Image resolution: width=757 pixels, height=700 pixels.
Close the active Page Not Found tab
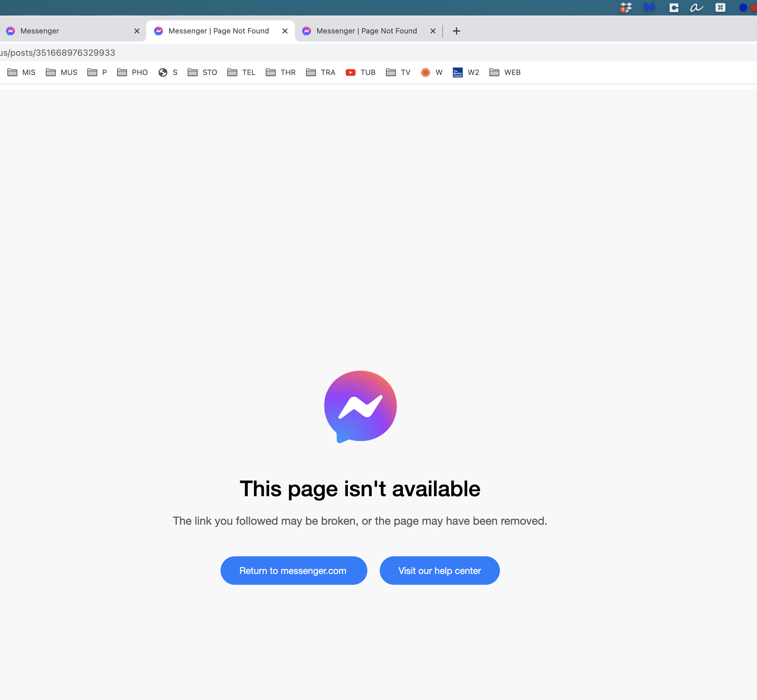pos(285,31)
